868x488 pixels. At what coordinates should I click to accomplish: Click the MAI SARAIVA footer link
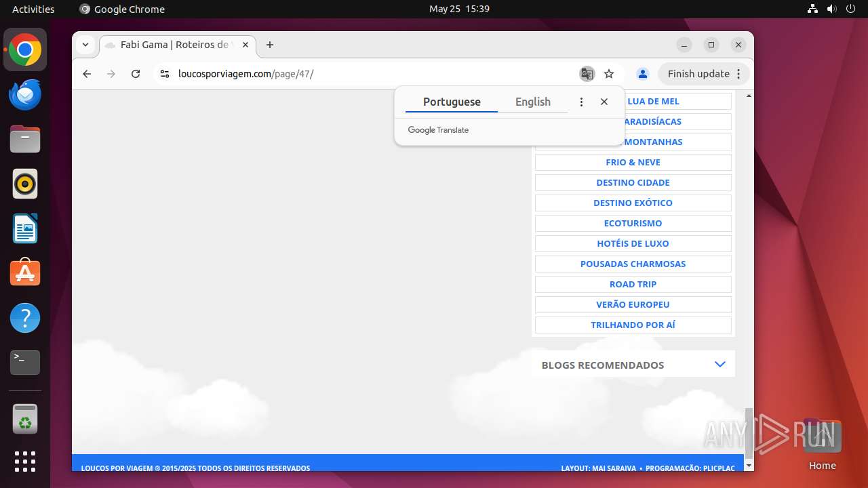click(x=614, y=468)
